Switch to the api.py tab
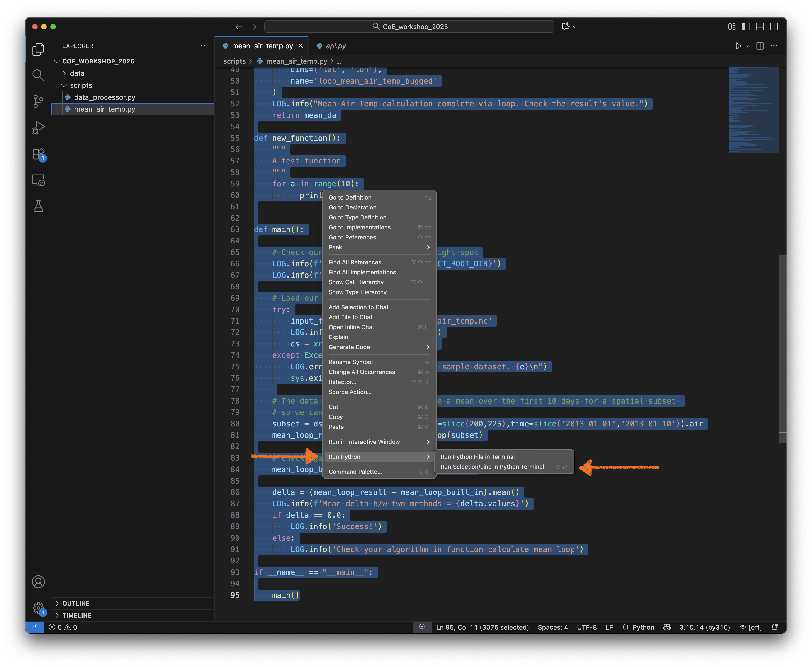The height and width of the screenshot is (667, 812). (335, 46)
